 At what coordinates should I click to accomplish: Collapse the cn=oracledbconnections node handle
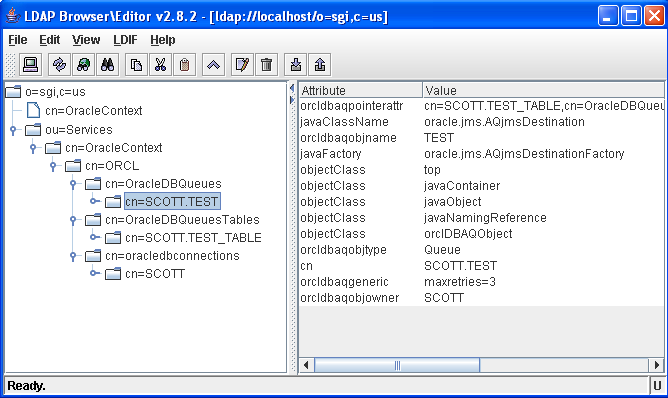pyautogui.click(x=73, y=256)
